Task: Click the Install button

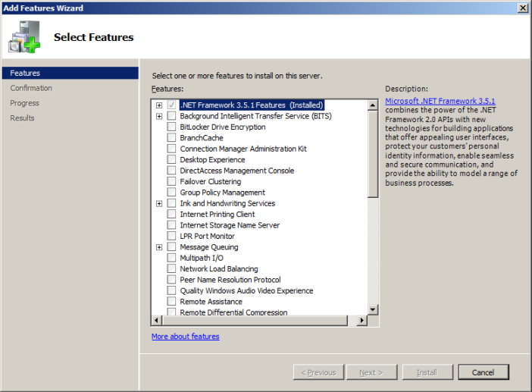Action: coord(427,372)
